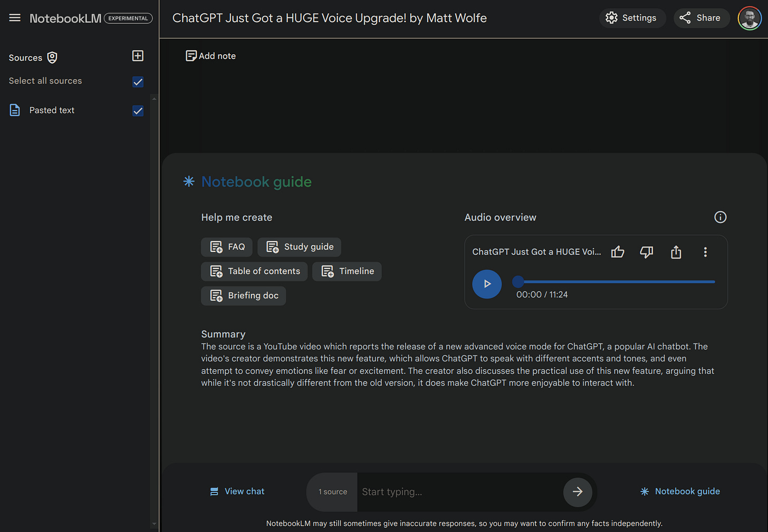Send message with arrow button
The height and width of the screenshot is (532, 768).
click(578, 492)
